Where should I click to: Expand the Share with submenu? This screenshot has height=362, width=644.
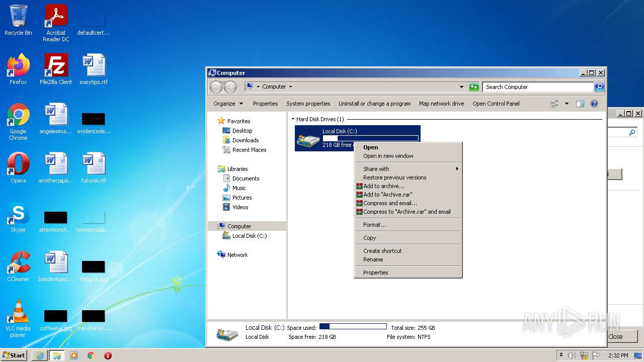[408, 169]
